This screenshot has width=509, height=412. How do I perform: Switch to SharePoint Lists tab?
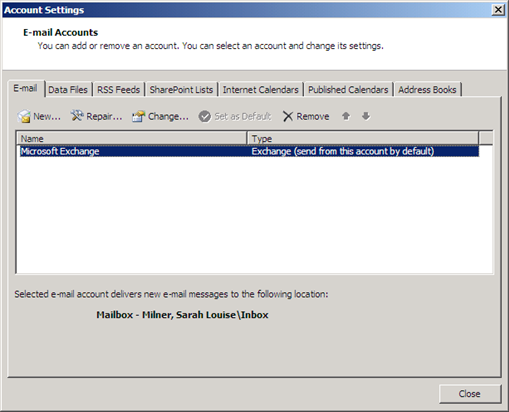[x=181, y=90]
